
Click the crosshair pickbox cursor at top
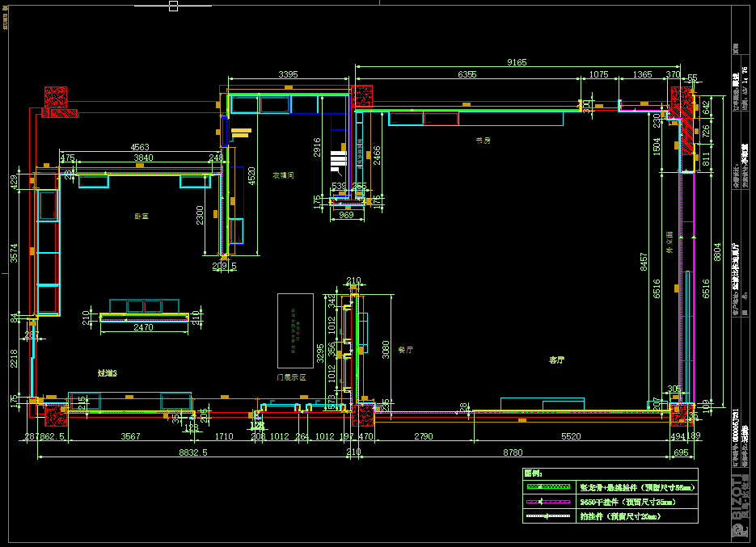(173, 6)
